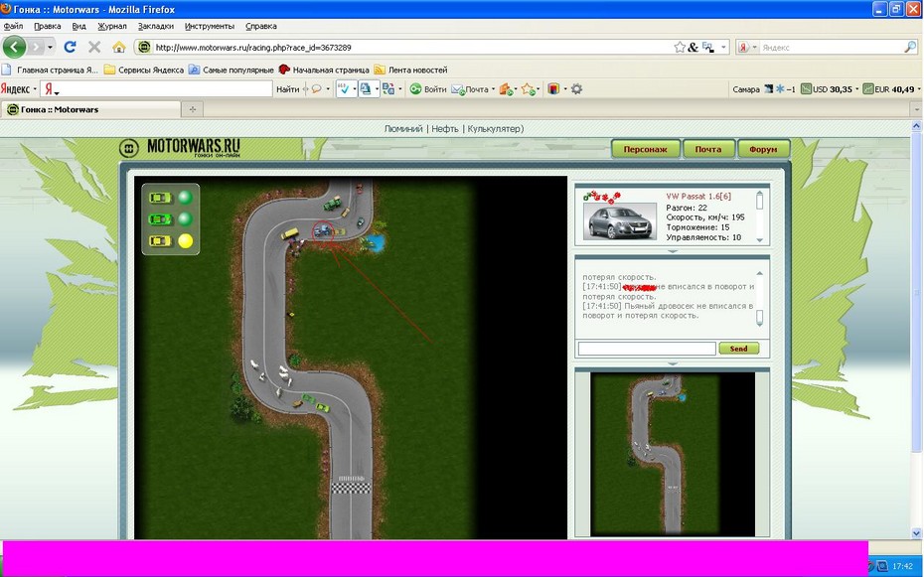Viewport: 924px width, 577px height.
Task: Open the back/forward history dropdown arrow
Action: [x=50, y=47]
